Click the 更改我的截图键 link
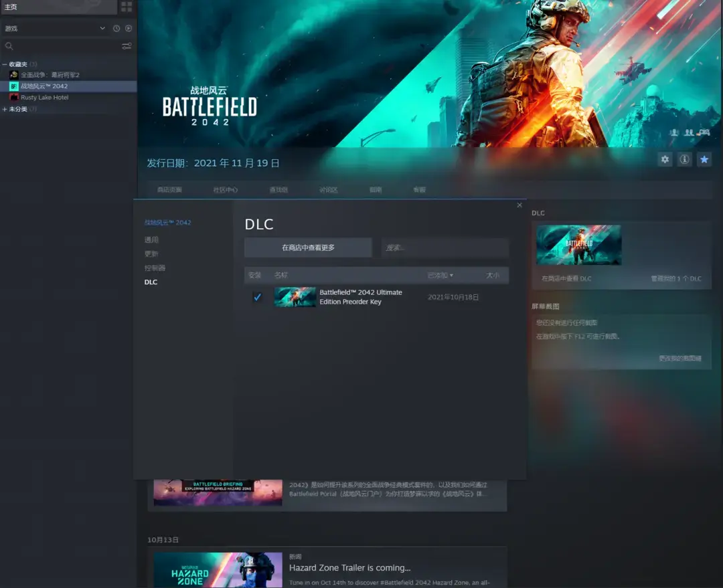723x588 pixels. 680,358
